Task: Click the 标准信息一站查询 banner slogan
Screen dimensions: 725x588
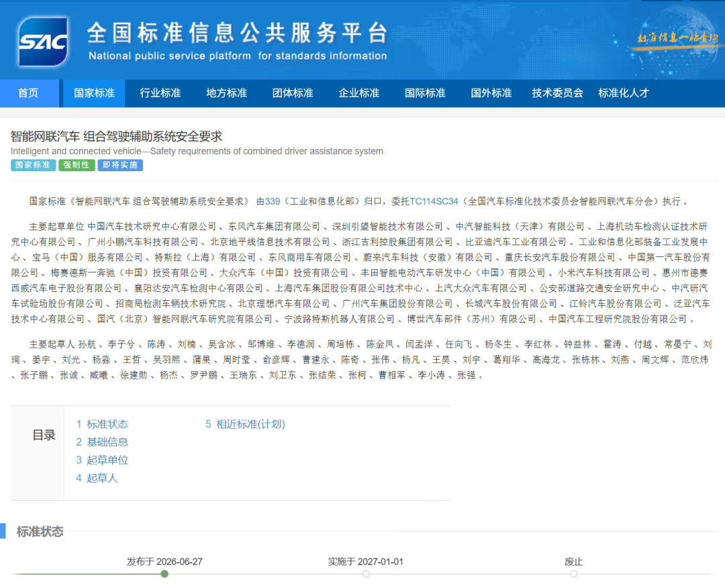Action: coord(677,38)
